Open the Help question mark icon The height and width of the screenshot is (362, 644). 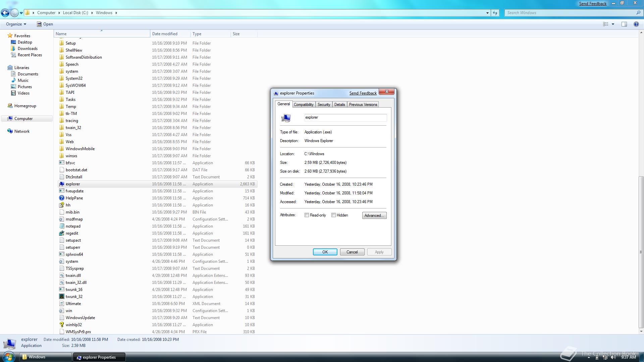click(636, 24)
